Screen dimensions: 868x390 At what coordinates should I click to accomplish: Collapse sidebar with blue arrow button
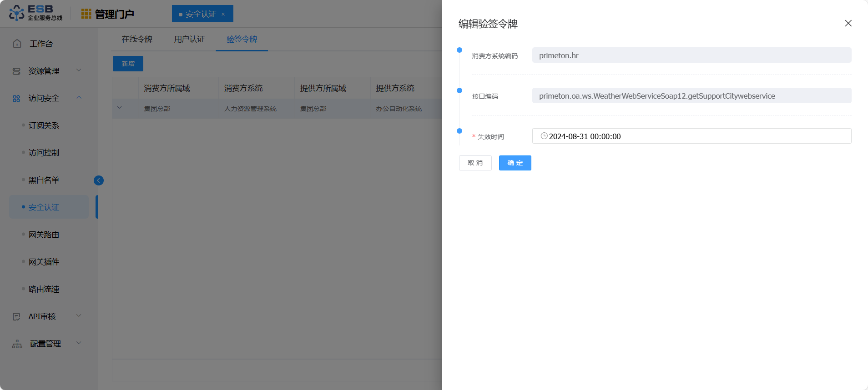pyautogui.click(x=99, y=180)
